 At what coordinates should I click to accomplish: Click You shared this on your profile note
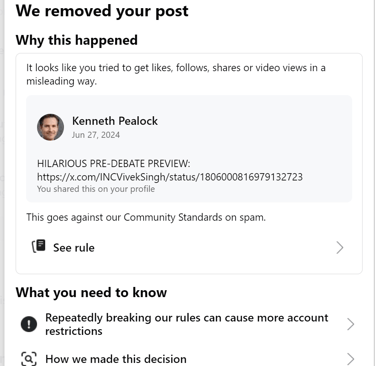[96, 189]
